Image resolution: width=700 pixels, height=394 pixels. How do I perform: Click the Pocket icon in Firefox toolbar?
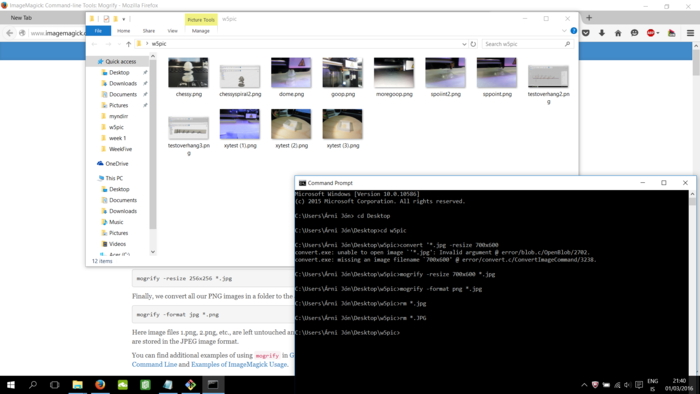586,33
